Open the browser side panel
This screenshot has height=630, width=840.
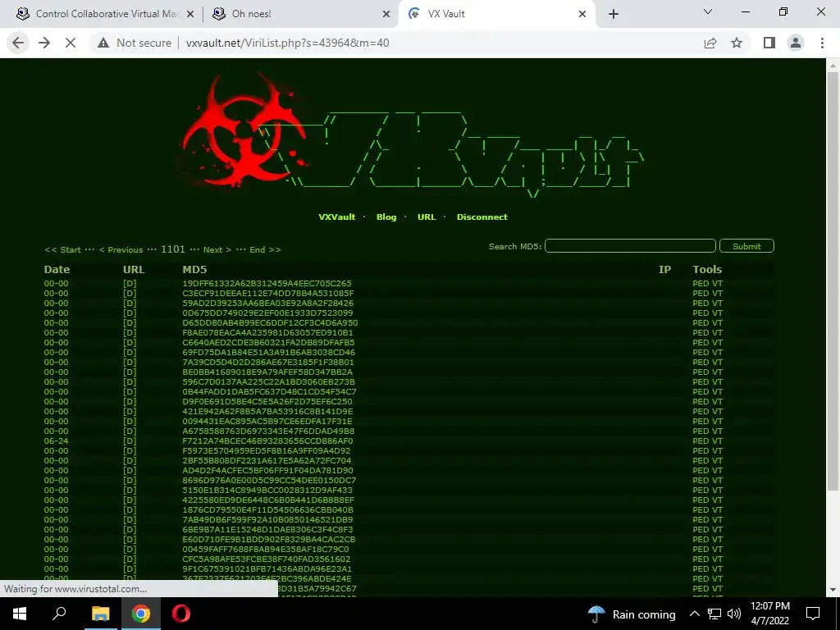pyautogui.click(x=769, y=43)
